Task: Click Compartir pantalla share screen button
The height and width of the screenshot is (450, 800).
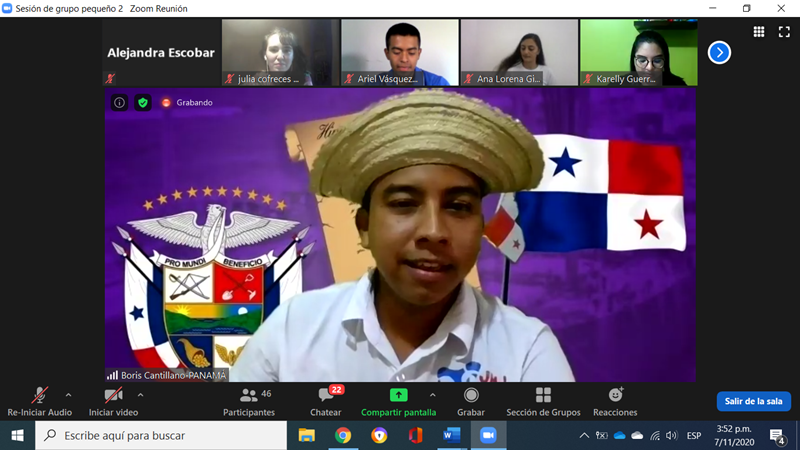Action: click(398, 402)
